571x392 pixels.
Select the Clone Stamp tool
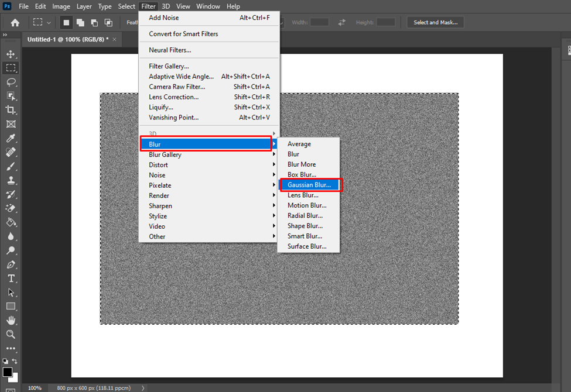[11, 180]
